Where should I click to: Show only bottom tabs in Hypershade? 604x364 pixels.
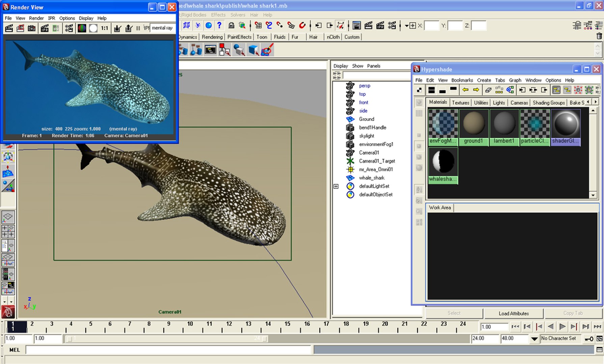(x=442, y=90)
